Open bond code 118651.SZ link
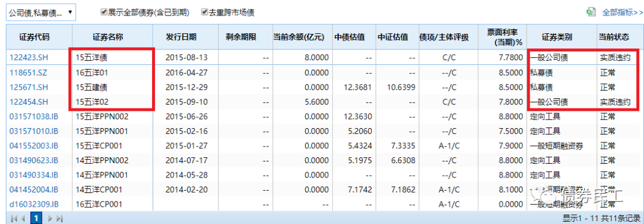644x224 pixels. [28, 73]
